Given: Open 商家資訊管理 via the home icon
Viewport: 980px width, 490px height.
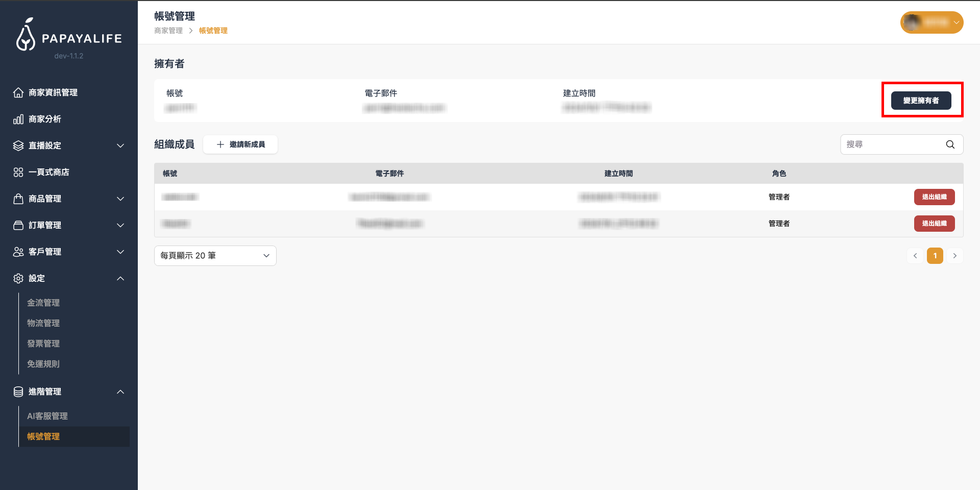Looking at the screenshot, I should (x=18, y=92).
